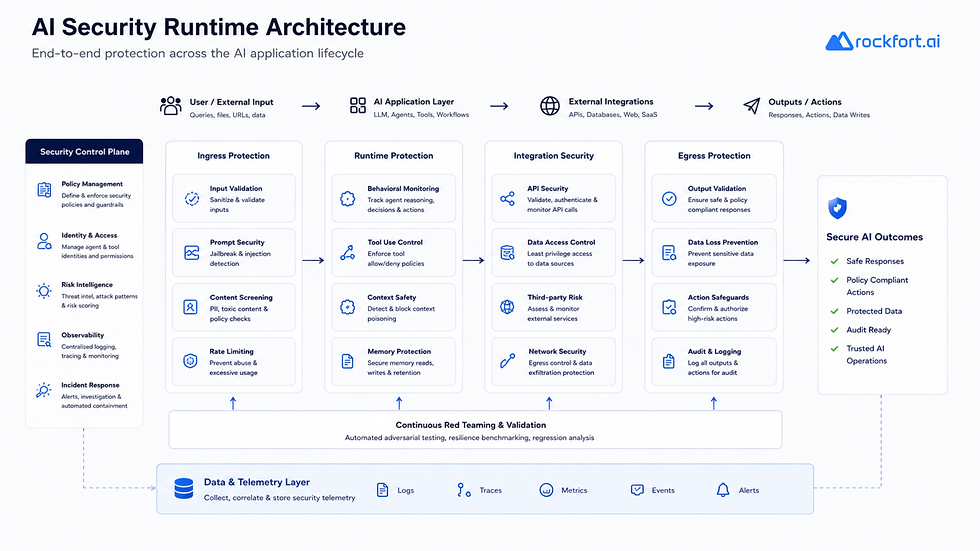Click the Metrics icon
The width and height of the screenshot is (980, 551).
[x=546, y=490]
